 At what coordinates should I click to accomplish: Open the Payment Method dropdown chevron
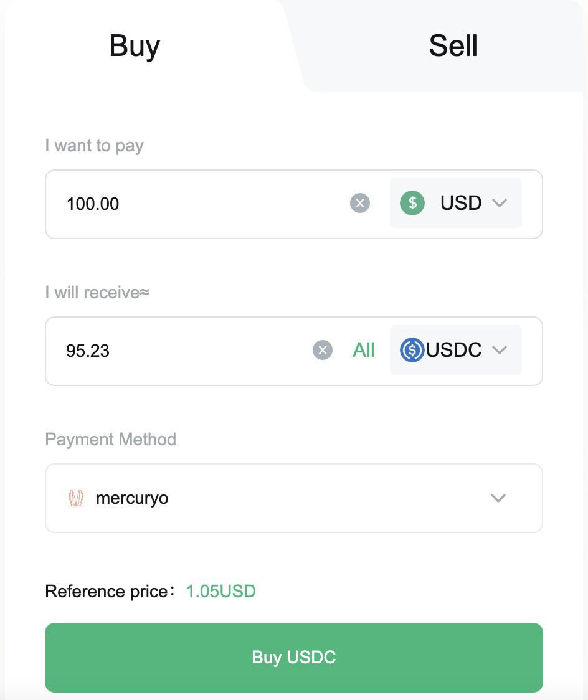pyautogui.click(x=498, y=498)
